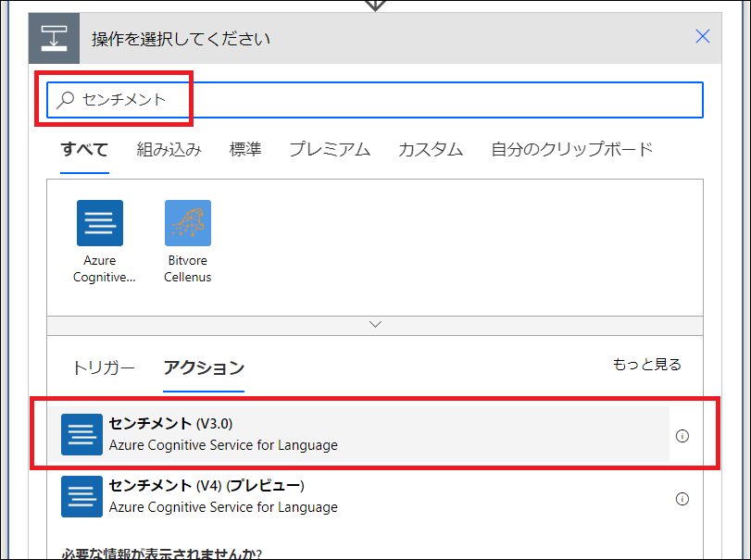
Task: Switch to the トリガー tab
Action: (x=103, y=368)
